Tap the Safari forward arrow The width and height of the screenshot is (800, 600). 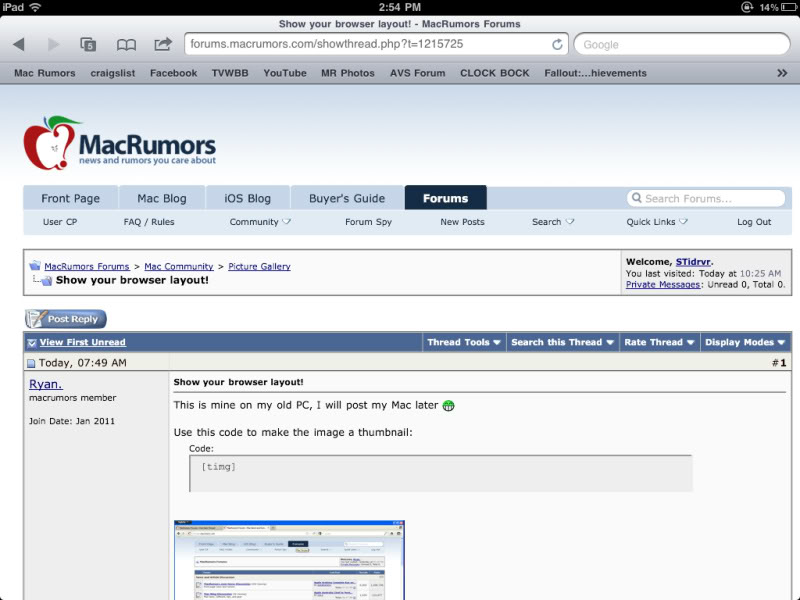53,44
